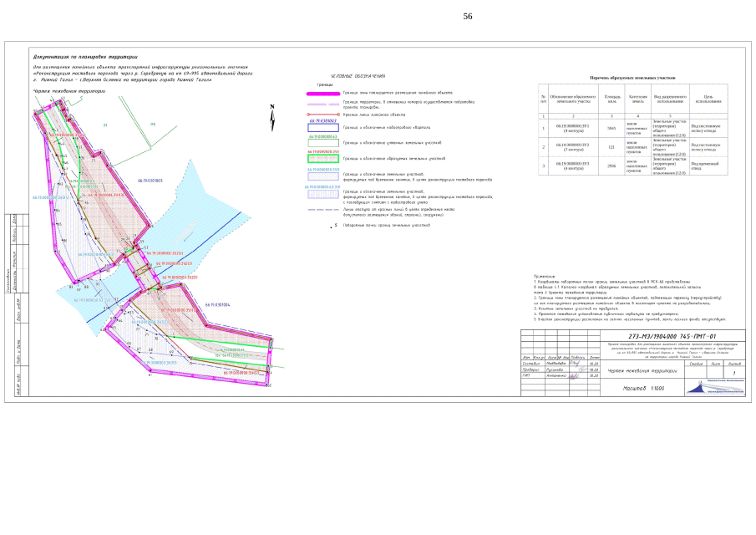
Task: Click parcel 66:19:0000000:ЗУ3 in the table
Action: coord(573,166)
